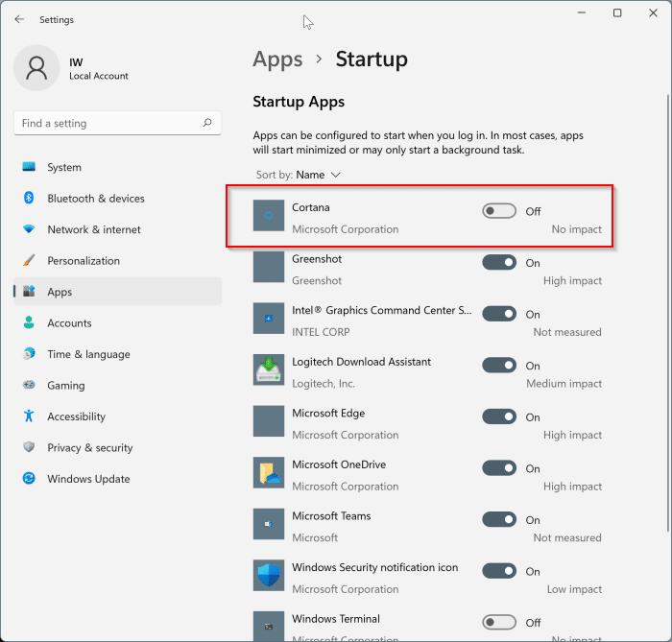This screenshot has width=672, height=642.
Task: Go to Bluetooth & devices
Action: coord(118,199)
